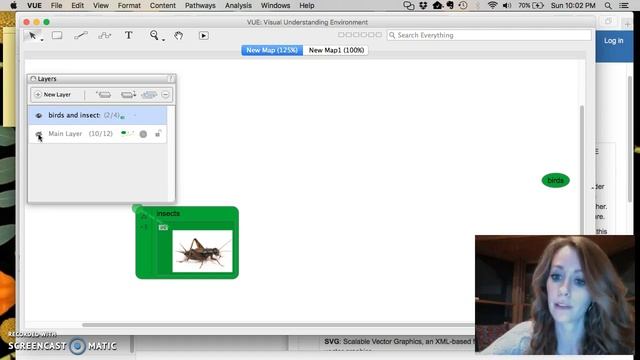Click the search magnifier icon in field

392,35
